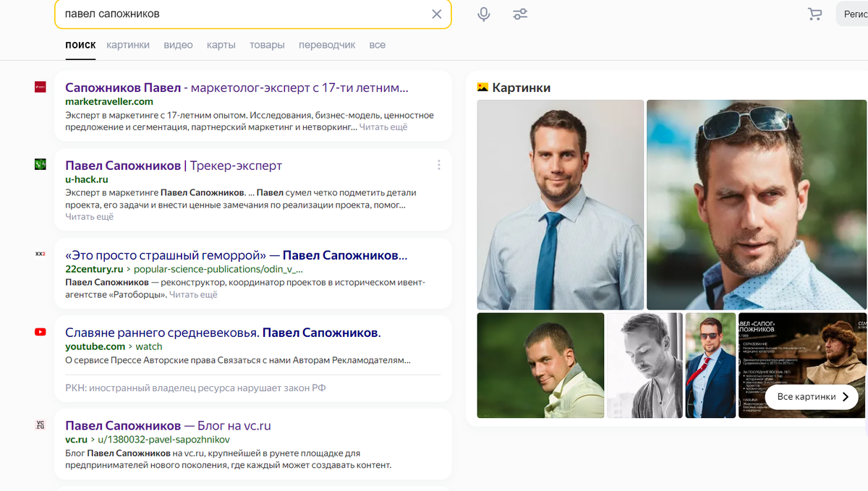Open the popular-science-publications/odin_v_ breadcrumb
This screenshot has width=868, height=491.
click(x=218, y=269)
